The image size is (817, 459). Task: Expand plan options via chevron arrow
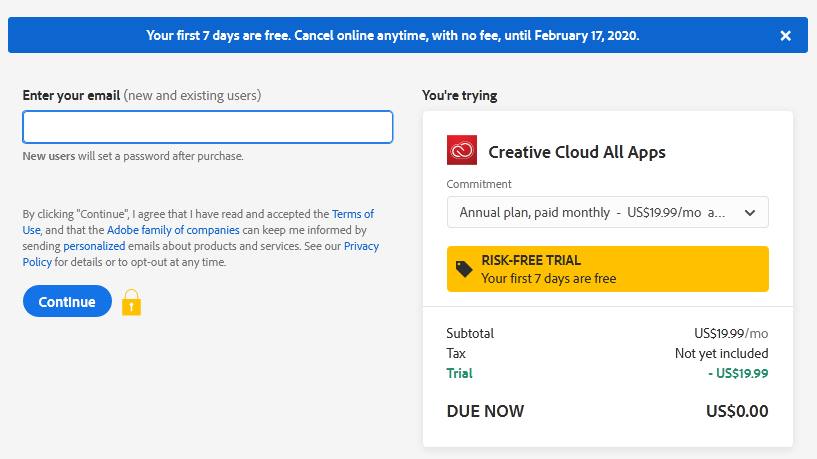pos(750,213)
